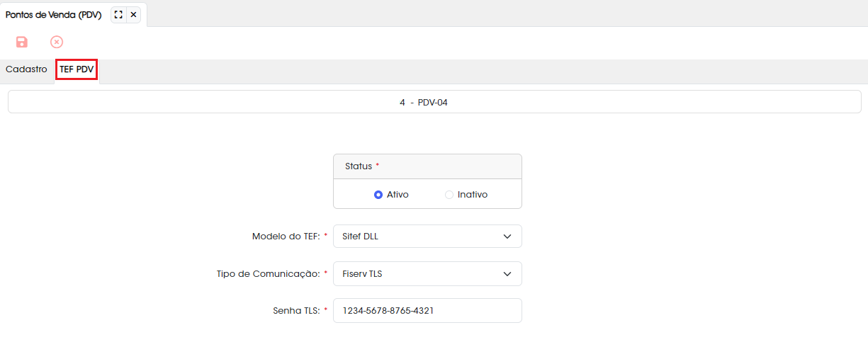Open the Modelo do TEF dropdown

click(427, 237)
